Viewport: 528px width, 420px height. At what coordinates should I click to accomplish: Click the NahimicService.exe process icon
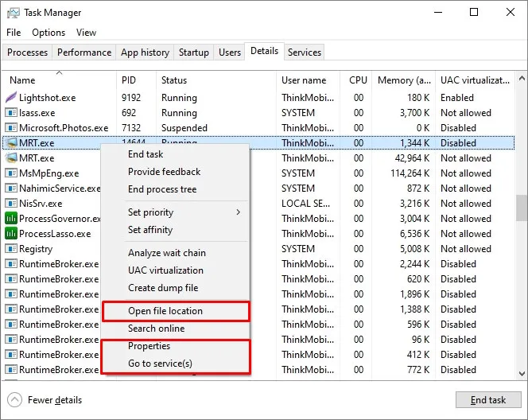click(x=11, y=189)
